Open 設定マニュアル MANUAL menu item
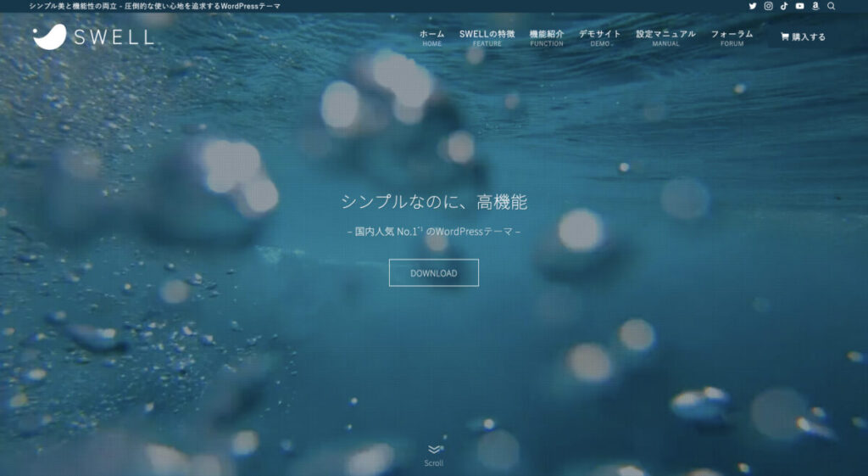The image size is (868, 476). (x=665, y=38)
